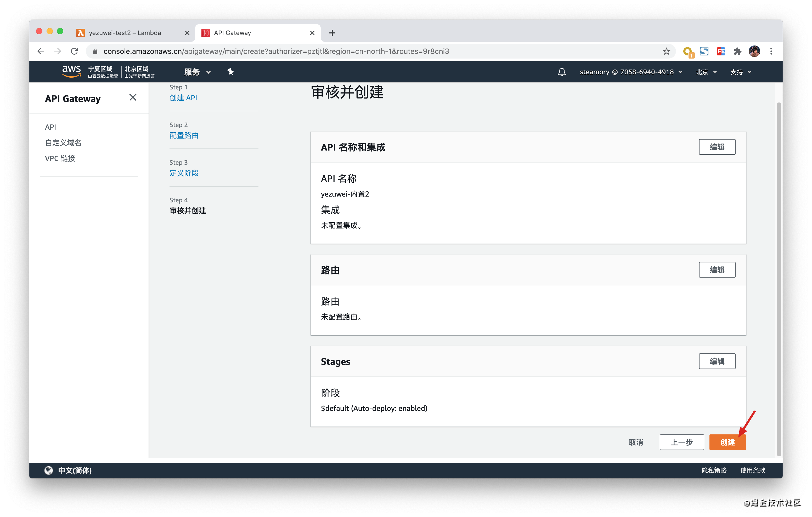The height and width of the screenshot is (517, 812).
Task: Click the pin shortcut icon in navbar
Action: click(x=230, y=71)
